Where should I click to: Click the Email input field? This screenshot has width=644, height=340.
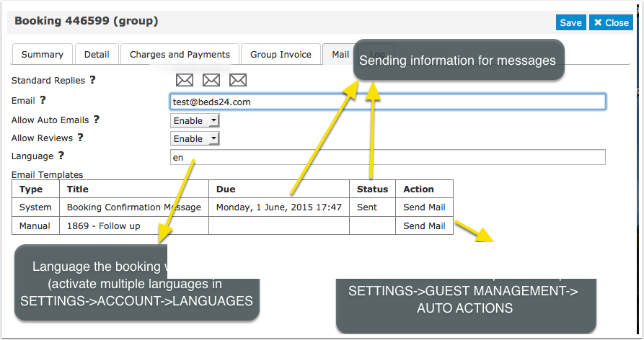pyautogui.click(x=388, y=102)
